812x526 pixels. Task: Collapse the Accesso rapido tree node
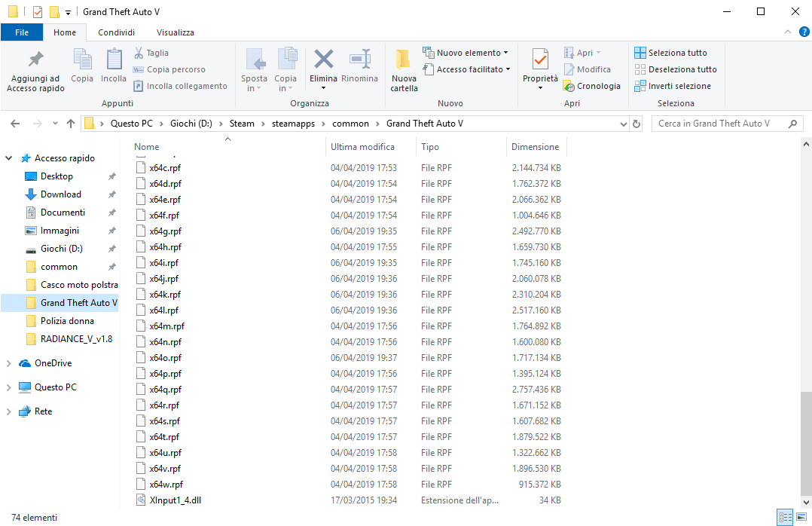[8, 158]
